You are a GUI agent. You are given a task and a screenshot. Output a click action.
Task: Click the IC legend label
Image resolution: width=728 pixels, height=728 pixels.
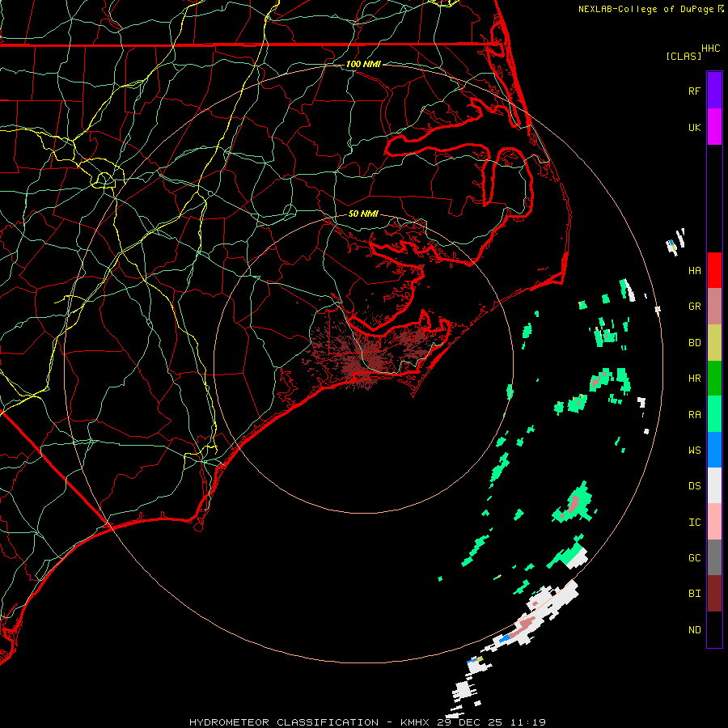pyautogui.click(x=694, y=523)
